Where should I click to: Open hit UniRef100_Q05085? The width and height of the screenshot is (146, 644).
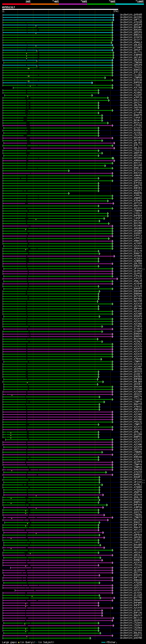pos(131,15)
